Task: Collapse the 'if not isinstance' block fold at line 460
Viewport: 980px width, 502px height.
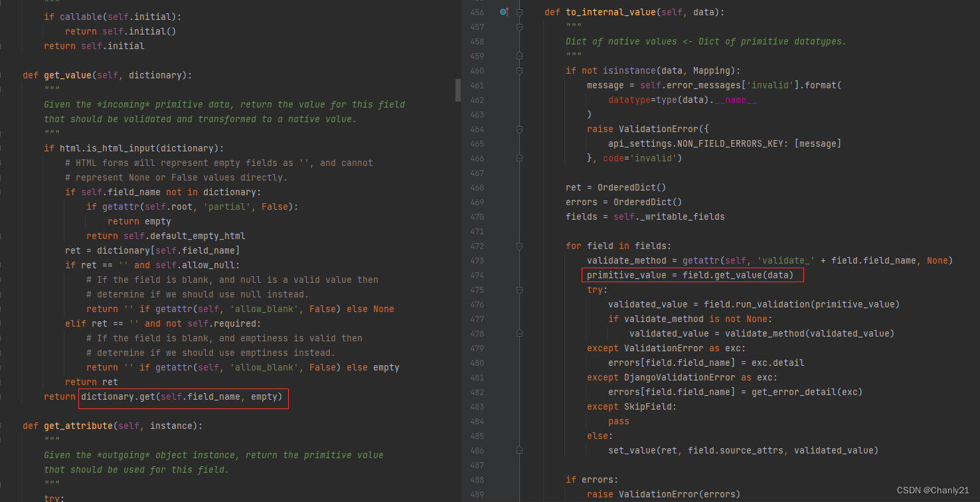Action: click(520, 70)
